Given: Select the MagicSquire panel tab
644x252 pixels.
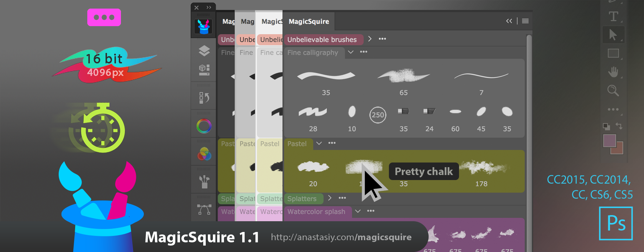Looking at the screenshot, I should coord(309,21).
